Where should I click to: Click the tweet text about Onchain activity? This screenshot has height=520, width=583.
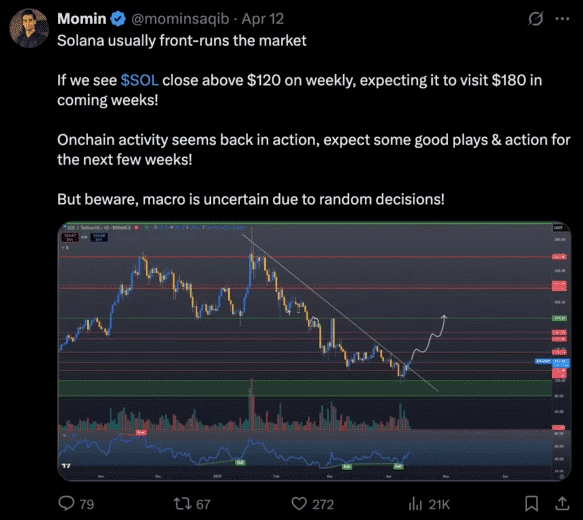click(x=313, y=150)
